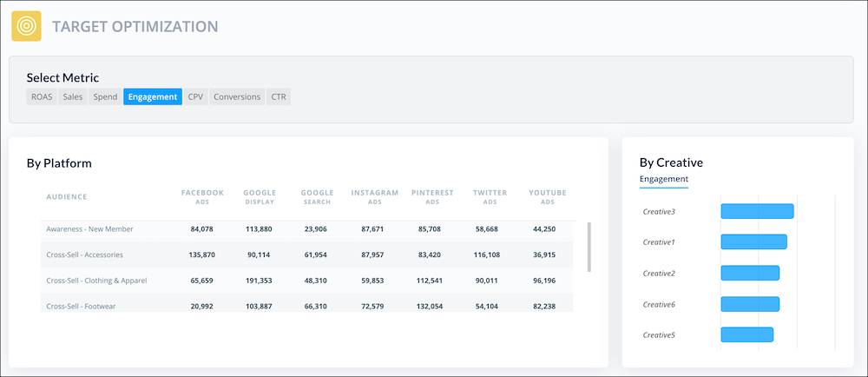
Task: Choose the Spend metric
Action: tap(105, 97)
